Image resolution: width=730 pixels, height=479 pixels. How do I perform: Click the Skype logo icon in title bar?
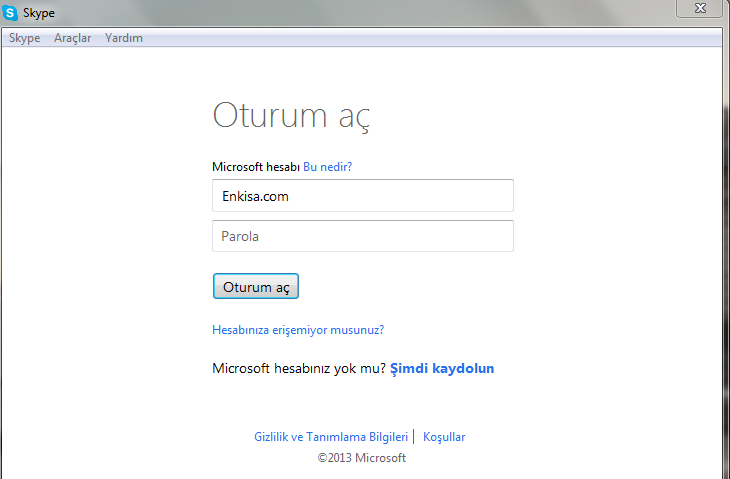(x=10, y=13)
